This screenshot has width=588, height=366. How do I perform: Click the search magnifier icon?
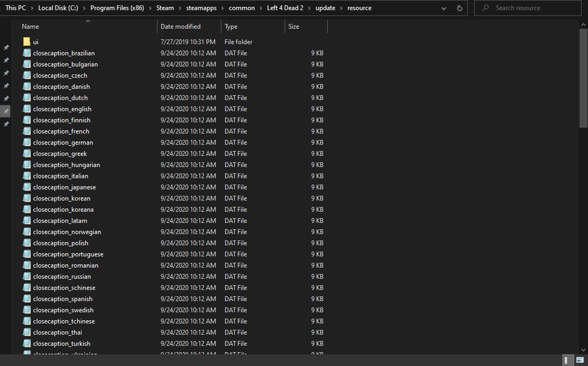click(485, 8)
